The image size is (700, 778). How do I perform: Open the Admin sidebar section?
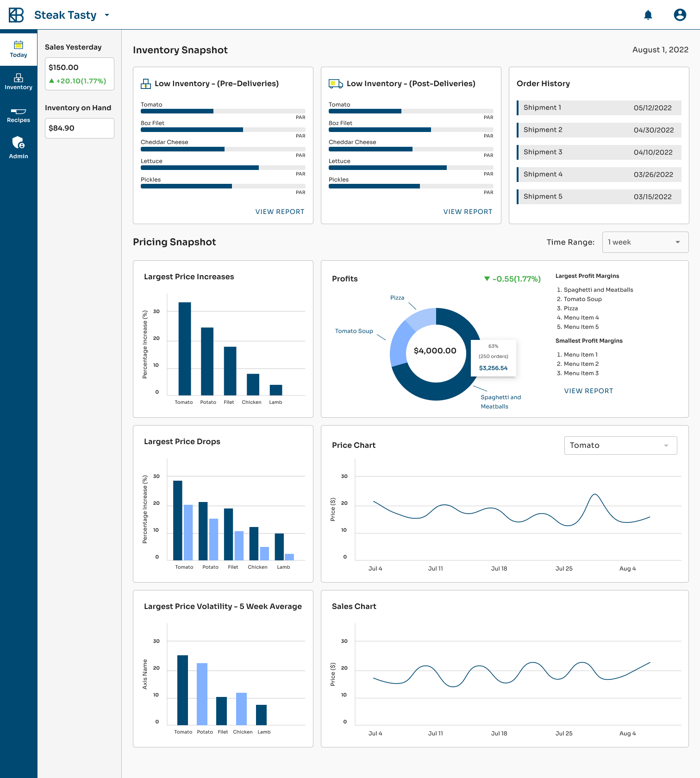19,148
